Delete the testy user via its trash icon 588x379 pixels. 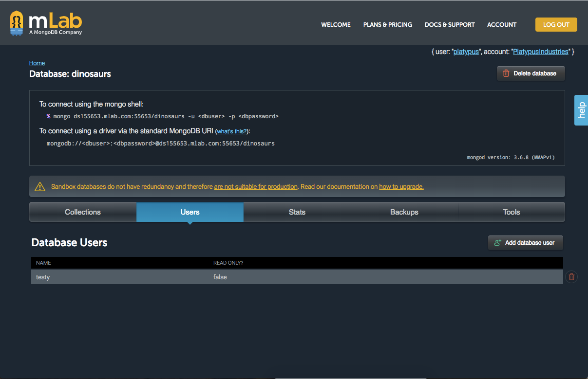571,276
